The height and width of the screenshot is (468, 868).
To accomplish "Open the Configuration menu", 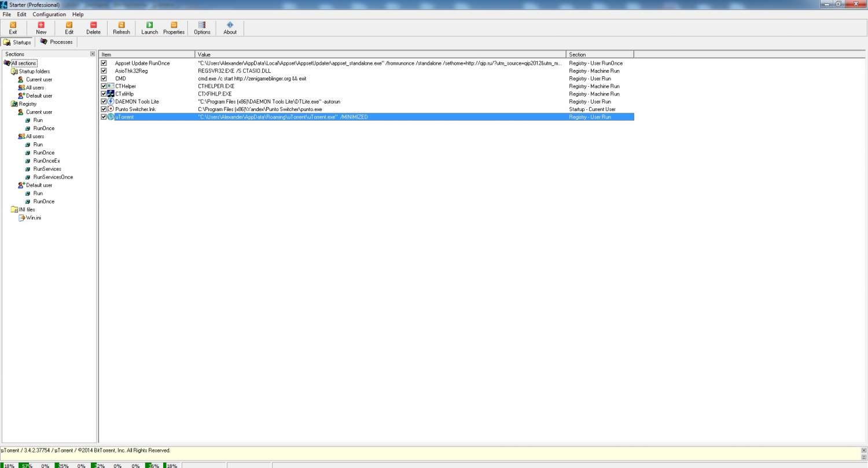I will [49, 14].
